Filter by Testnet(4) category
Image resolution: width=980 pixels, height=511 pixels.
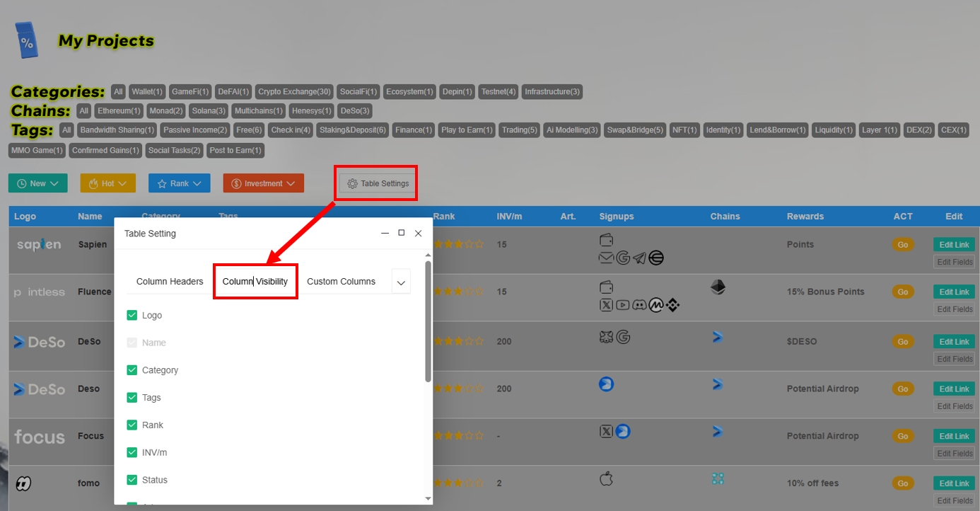[x=498, y=92]
